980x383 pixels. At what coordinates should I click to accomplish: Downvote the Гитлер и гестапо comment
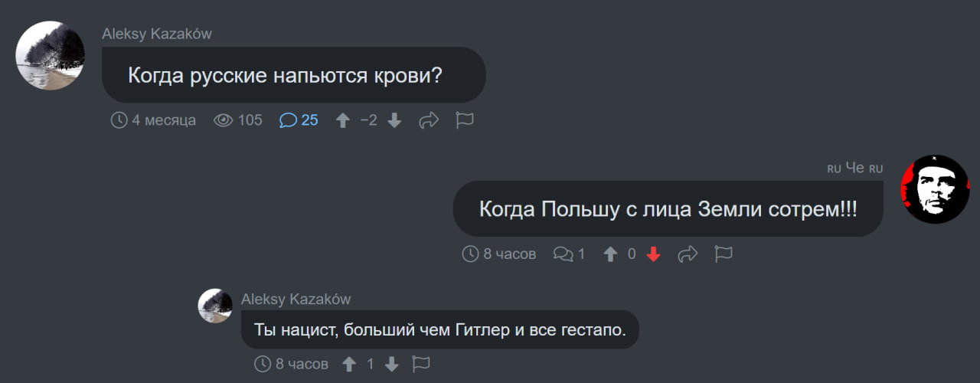tap(392, 364)
